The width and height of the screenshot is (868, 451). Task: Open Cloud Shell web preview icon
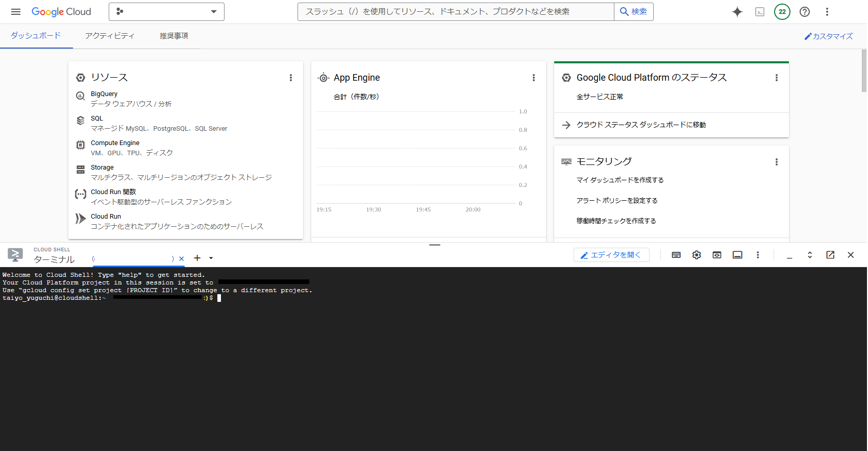717,255
